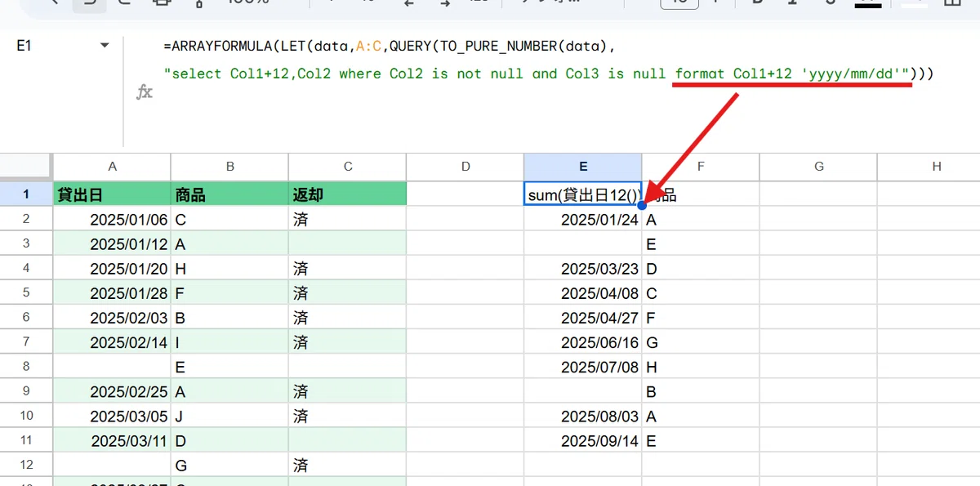Select column D header

(465, 167)
